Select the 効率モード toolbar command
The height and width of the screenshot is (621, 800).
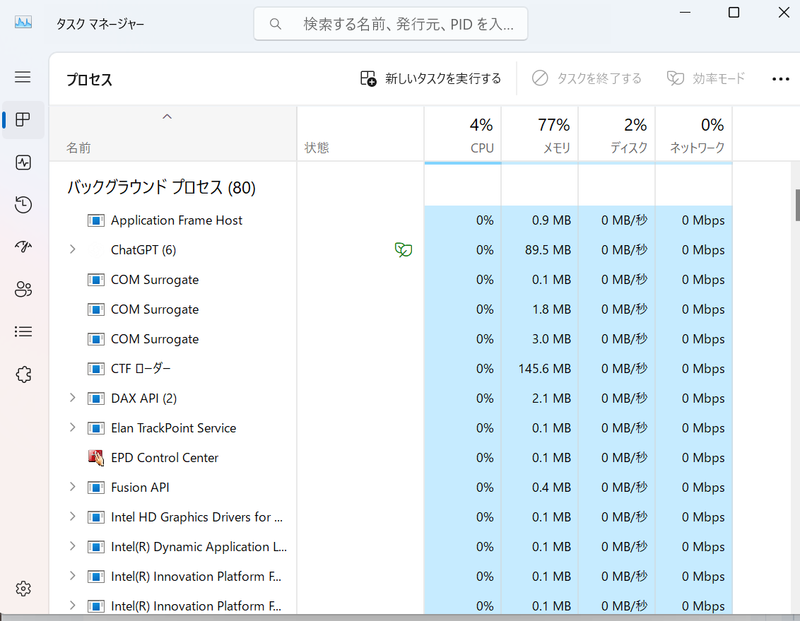tap(706, 78)
